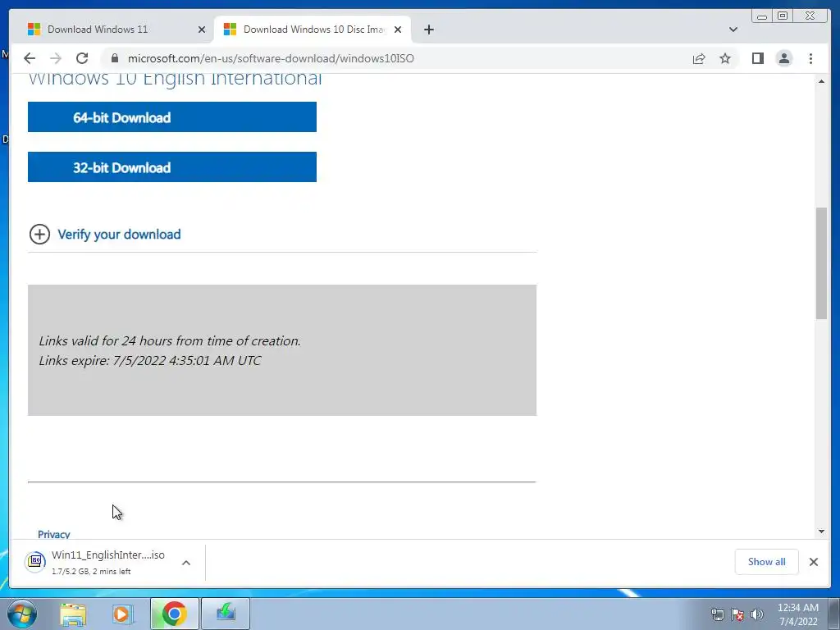Viewport: 840px width, 630px height.
Task: Click the address bar URL
Action: pos(271,58)
